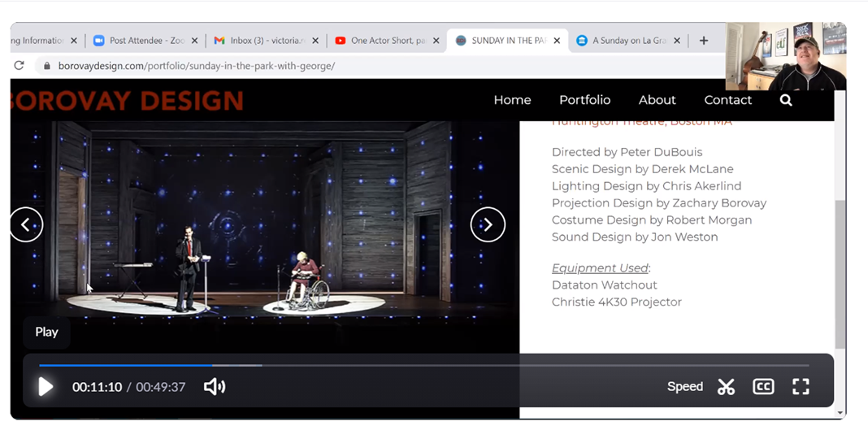Screen dimensions: 868x426
Task: Click 'Lighting Design by Chris Akerlind' line
Action: point(646,186)
